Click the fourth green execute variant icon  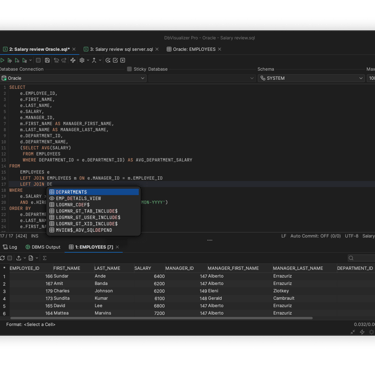point(24,60)
